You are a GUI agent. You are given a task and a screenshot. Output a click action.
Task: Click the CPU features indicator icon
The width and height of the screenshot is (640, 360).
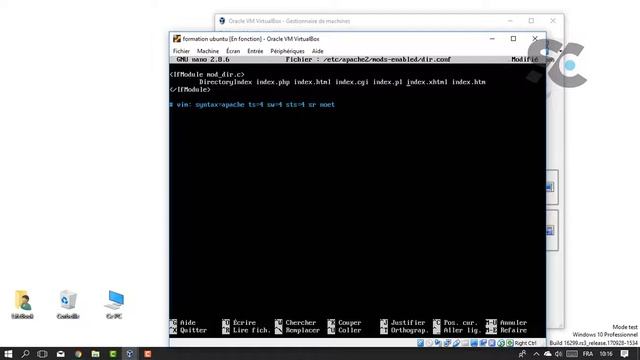tap(492, 343)
